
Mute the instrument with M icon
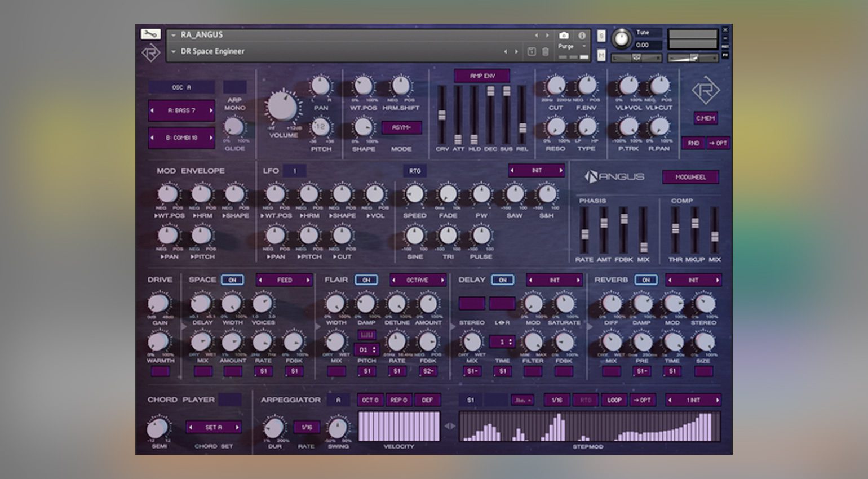(601, 55)
